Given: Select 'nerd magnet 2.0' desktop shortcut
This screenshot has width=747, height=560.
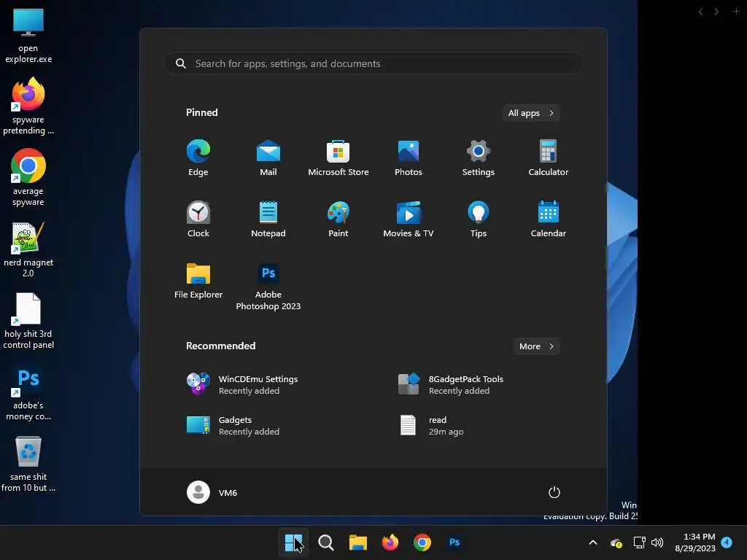Looking at the screenshot, I should point(28,249).
